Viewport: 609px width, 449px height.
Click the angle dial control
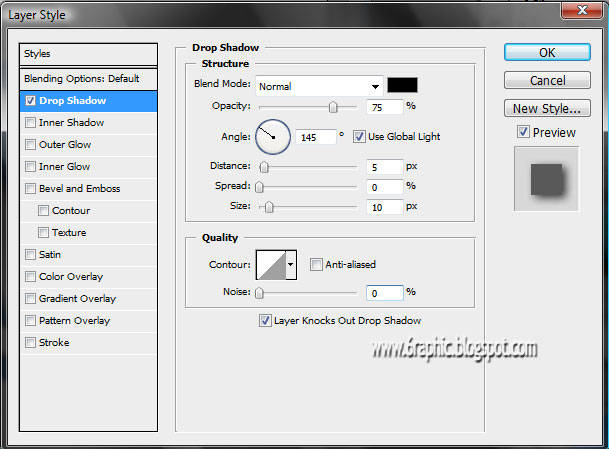pyautogui.click(x=273, y=137)
